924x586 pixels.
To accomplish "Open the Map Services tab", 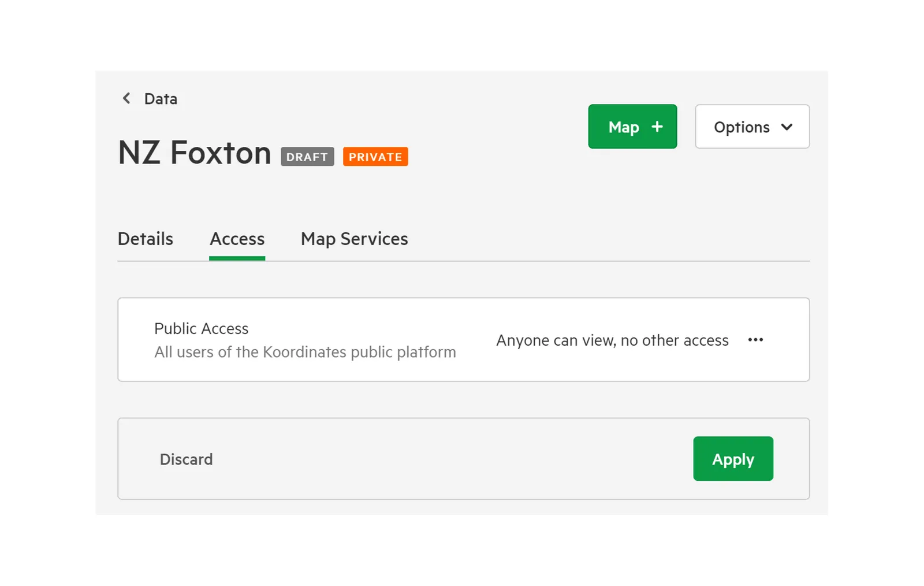I will pos(354,239).
